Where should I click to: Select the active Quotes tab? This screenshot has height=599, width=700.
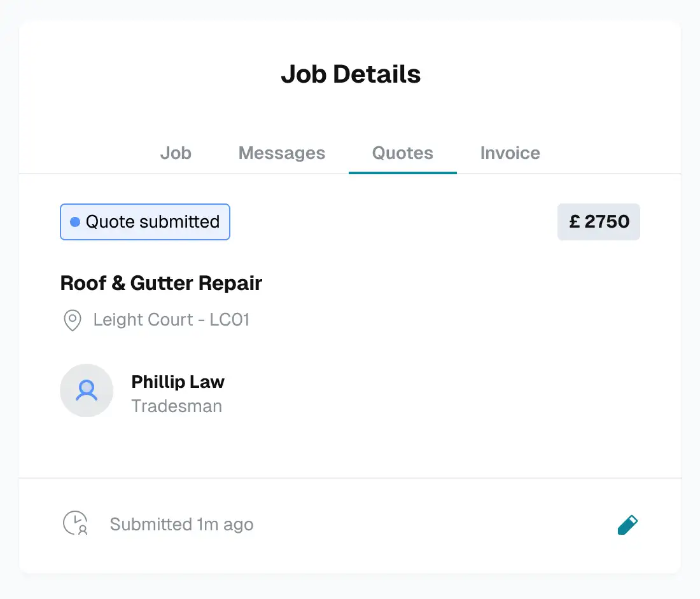(402, 153)
